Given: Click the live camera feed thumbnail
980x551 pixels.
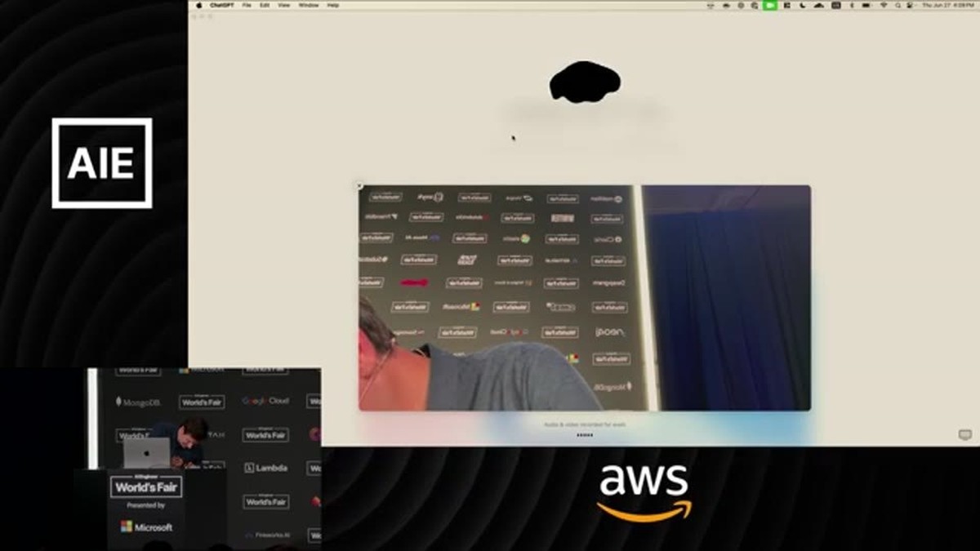Looking at the screenshot, I should coord(585,298).
